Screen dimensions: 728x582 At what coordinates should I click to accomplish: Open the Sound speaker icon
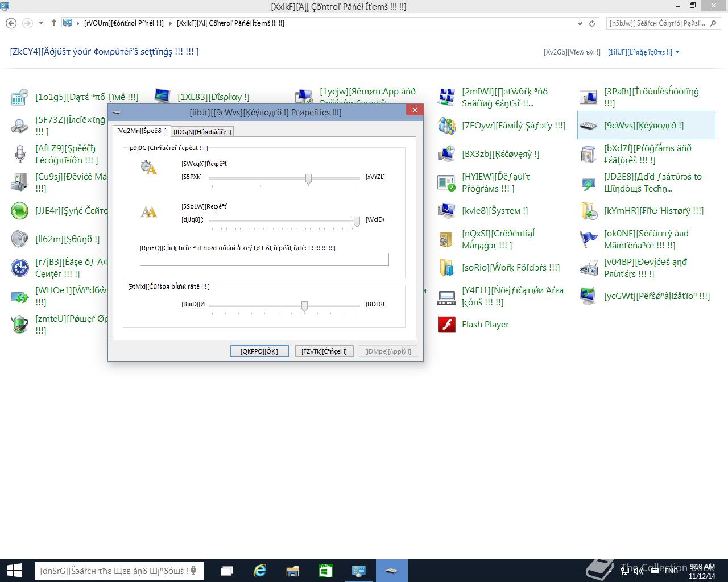coord(19,239)
